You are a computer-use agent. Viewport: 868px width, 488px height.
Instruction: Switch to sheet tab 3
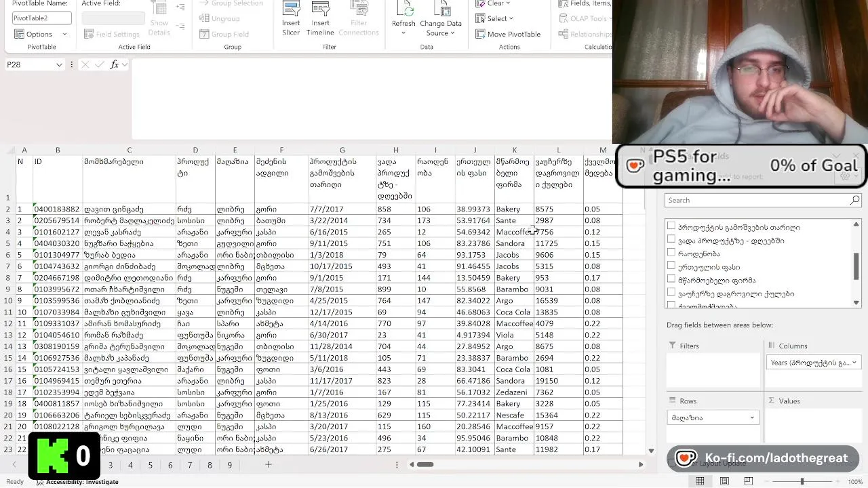point(111,465)
